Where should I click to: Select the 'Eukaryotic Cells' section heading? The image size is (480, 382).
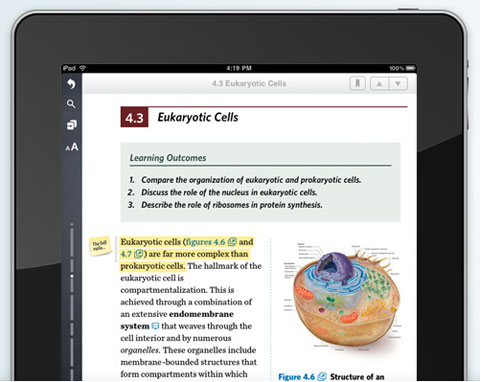(x=198, y=117)
